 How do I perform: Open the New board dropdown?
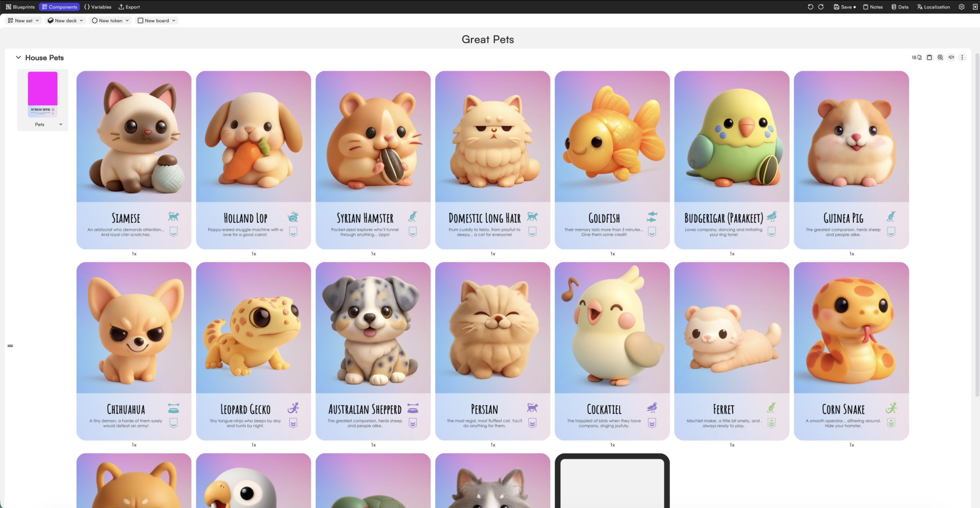point(157,21)
